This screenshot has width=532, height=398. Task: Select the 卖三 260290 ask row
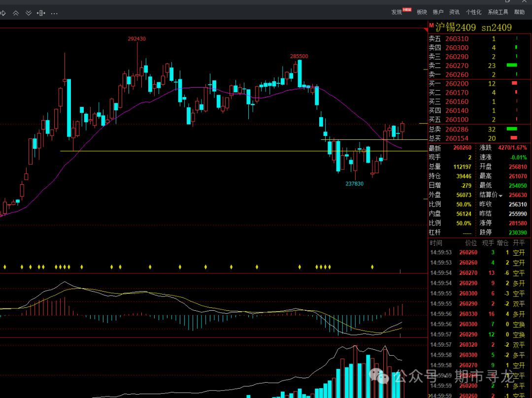[x=479, y=57]
